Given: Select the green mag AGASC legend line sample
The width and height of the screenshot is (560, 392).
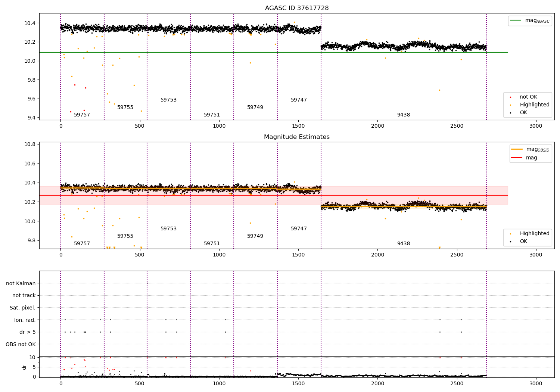Looking at the screenshot, I should click(x=516, y=21).
